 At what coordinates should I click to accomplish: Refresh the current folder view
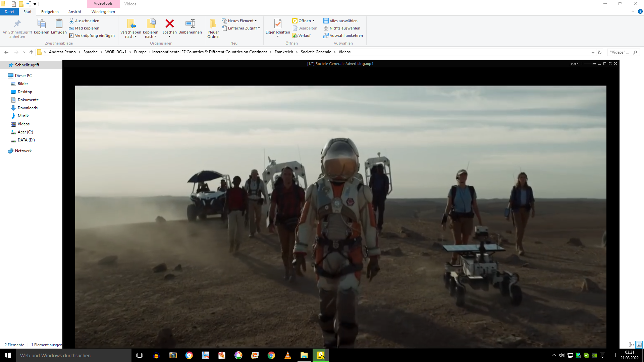click(600, 52)
